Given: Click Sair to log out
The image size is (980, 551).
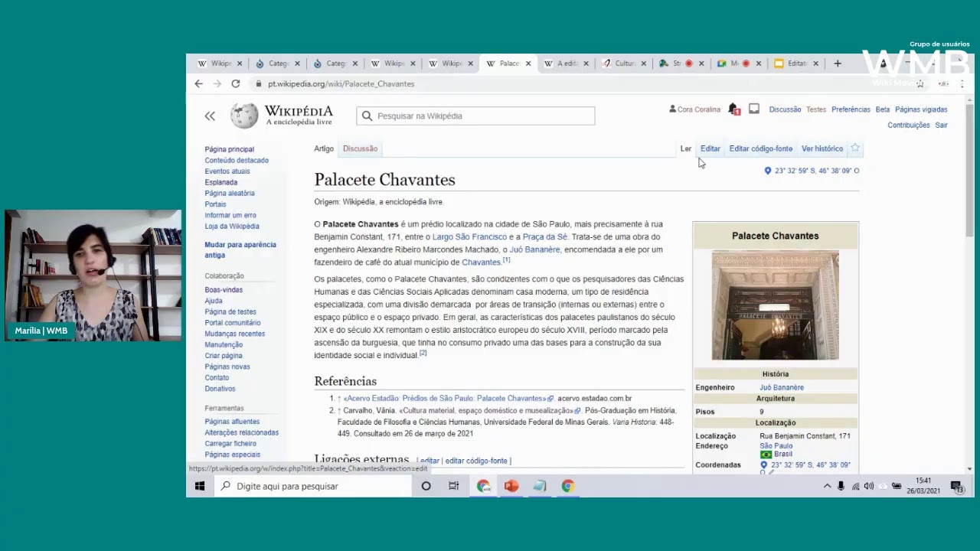Looking at the screenshot, I should tap(941, 126).
